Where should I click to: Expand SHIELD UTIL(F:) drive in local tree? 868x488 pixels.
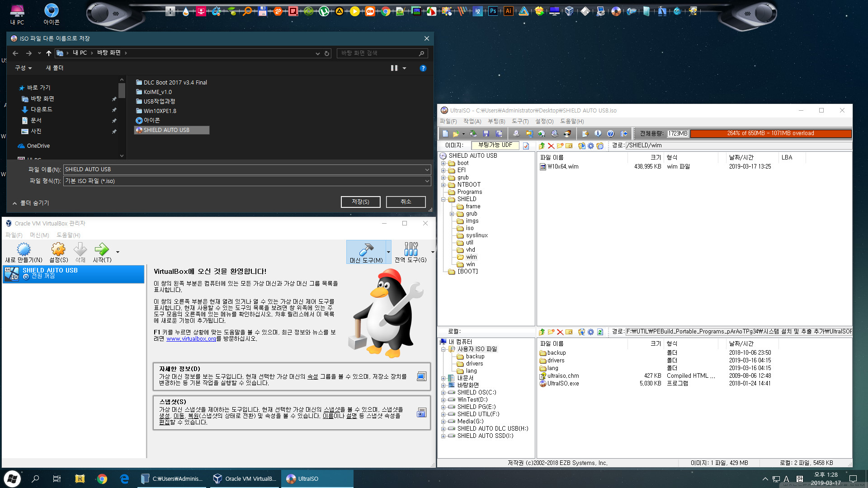(443, 415)
